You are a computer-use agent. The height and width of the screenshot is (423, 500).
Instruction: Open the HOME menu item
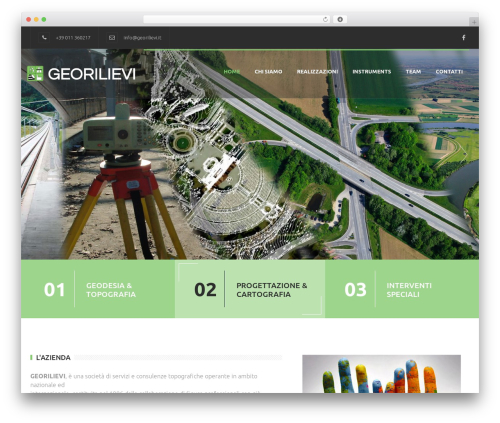pos(232,72)
